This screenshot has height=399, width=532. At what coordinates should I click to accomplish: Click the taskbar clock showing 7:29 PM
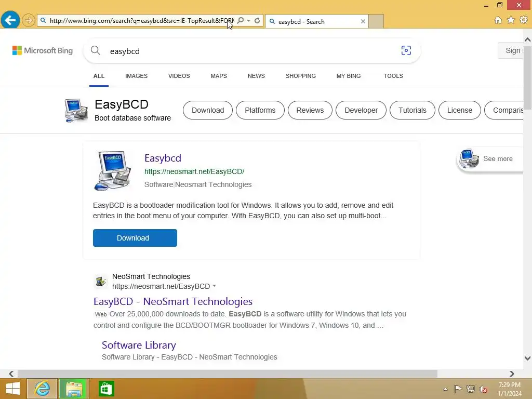509,389
